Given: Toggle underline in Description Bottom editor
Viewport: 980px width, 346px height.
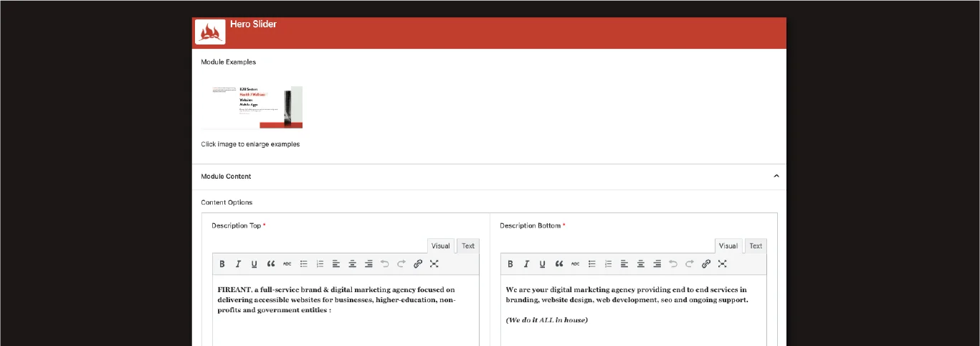Looking at the screenshot, I should click(x=542, y=264).
